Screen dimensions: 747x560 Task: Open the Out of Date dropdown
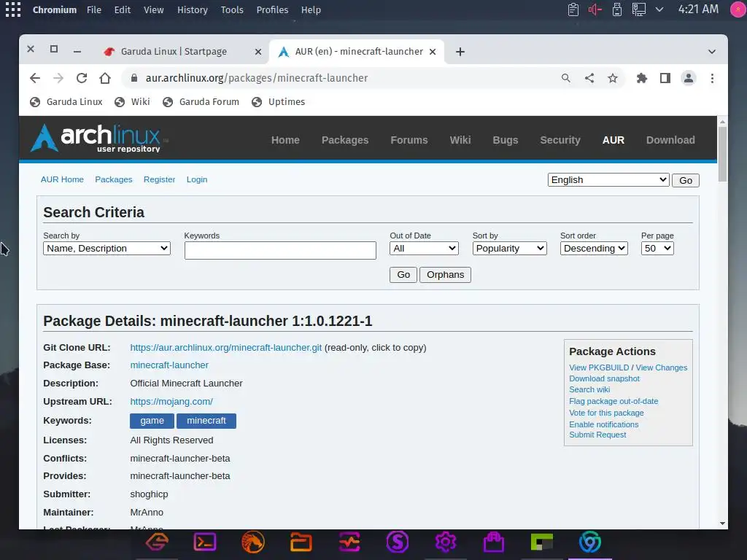pos(424,248)
